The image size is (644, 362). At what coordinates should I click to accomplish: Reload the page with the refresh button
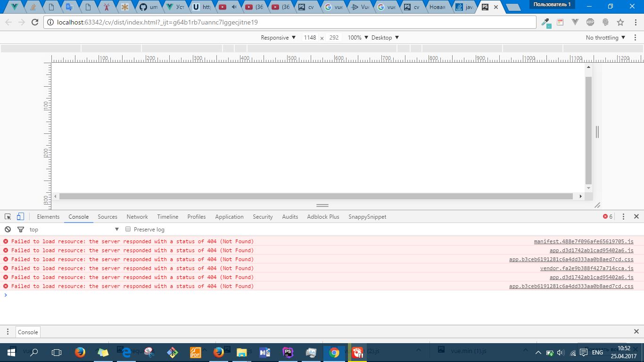click(34, 22)
